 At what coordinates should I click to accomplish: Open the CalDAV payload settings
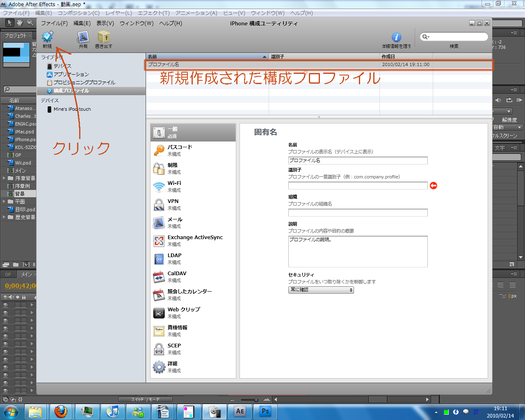click(193, 277)
